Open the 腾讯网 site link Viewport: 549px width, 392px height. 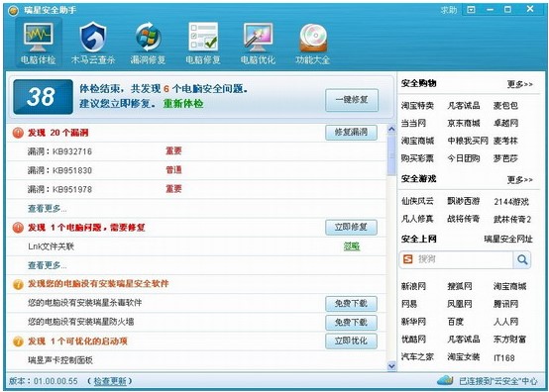[x=505, y=304]
